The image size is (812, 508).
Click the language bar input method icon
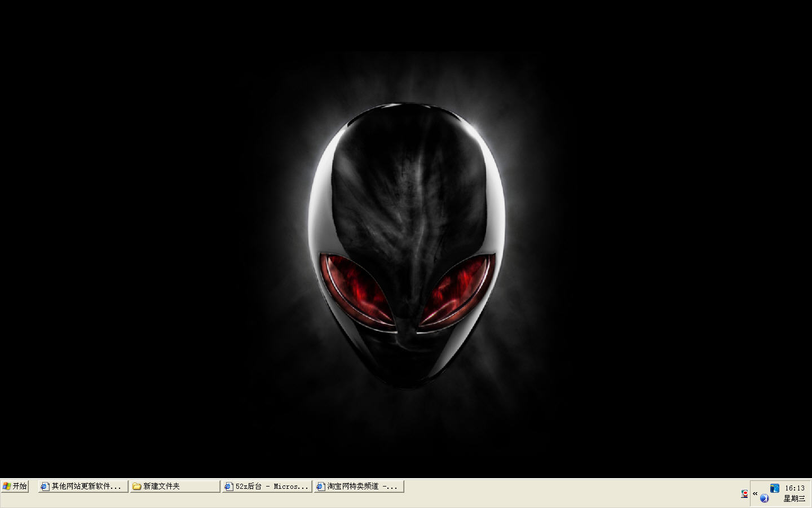tap(744, 494)
